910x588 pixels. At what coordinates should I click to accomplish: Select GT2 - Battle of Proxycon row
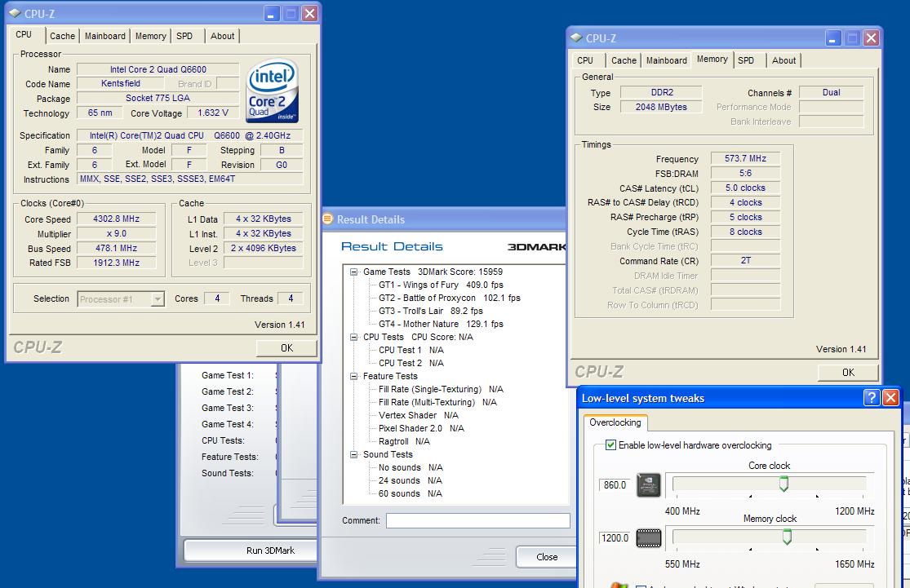(450, 298)
